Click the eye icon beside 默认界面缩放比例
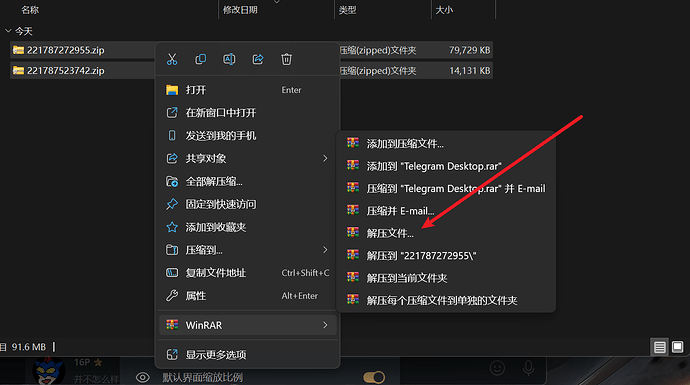The width and height of the screenshot is (690, 385). (143, 377)
